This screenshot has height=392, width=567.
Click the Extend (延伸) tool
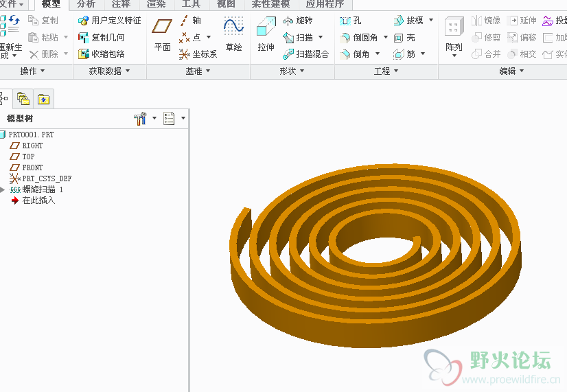(522, 21)
